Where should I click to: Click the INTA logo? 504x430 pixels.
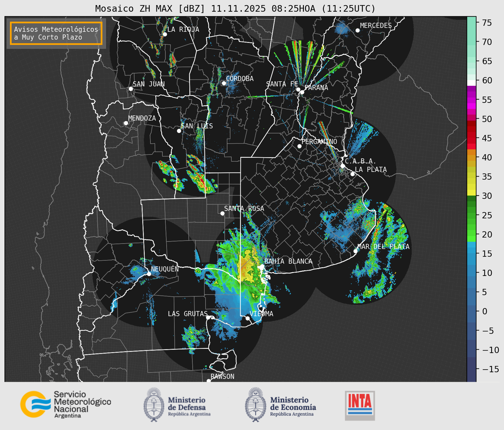point(360,405)
